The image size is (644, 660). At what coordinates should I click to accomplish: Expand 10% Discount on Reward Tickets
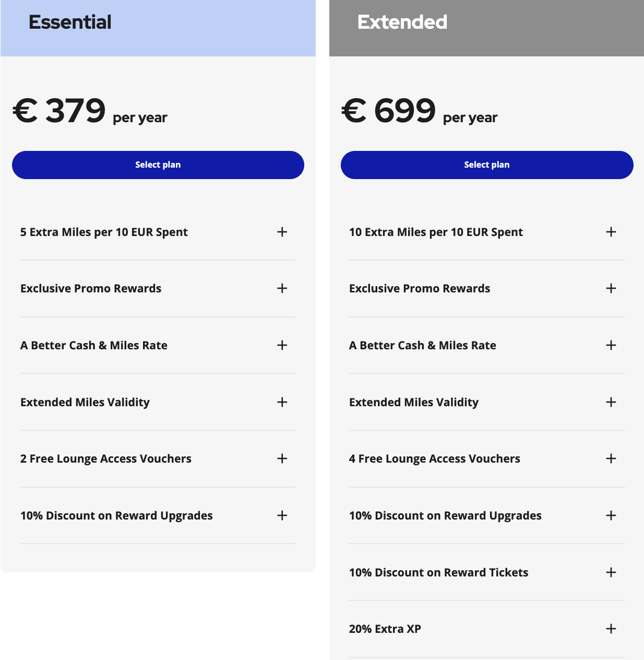point(611,572)
